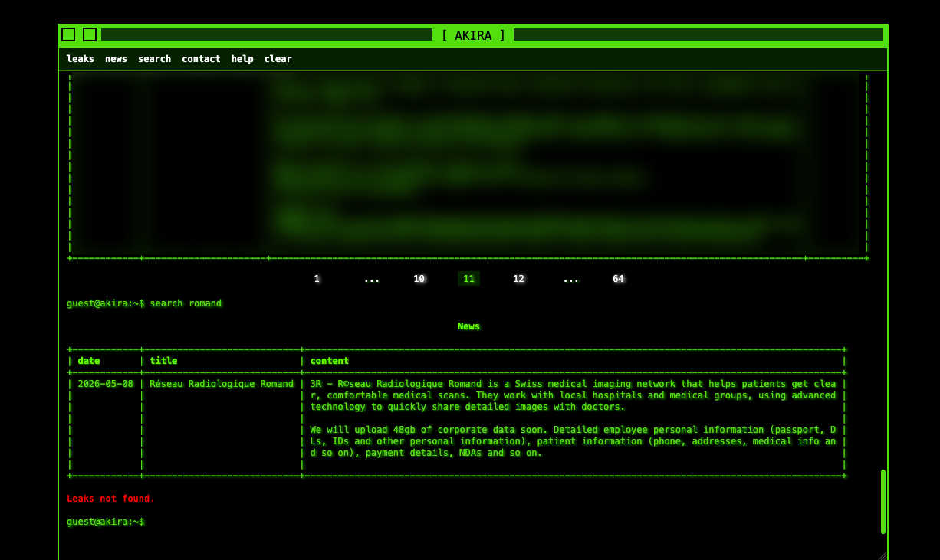Click the 'Swiss medical imaging network' description line
This screenshot has width=940, height=560.
pos(573,384)
